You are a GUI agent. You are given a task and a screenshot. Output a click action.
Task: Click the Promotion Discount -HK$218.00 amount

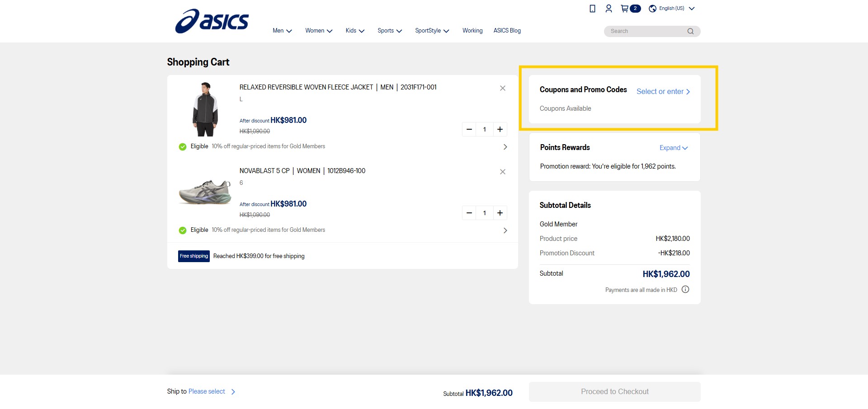[674, 253]
